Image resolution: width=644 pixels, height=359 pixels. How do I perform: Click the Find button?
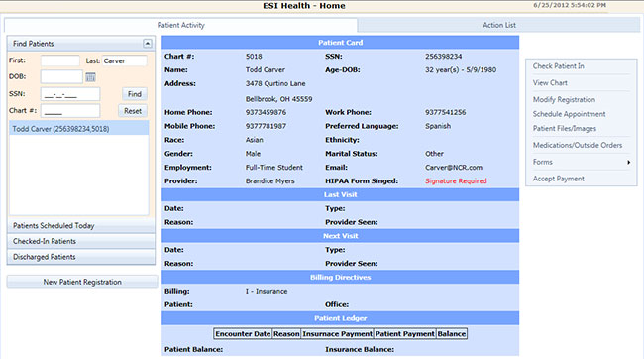tap(135, 94)
